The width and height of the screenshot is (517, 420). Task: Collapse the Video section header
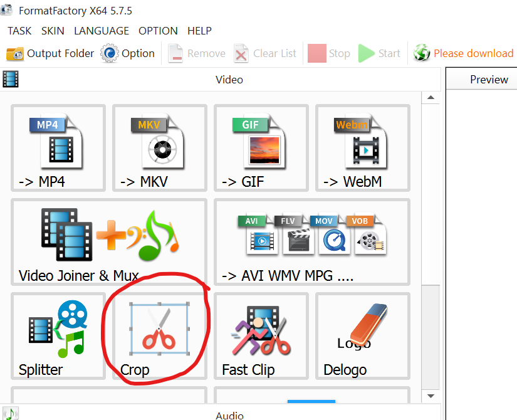point(220,80)
